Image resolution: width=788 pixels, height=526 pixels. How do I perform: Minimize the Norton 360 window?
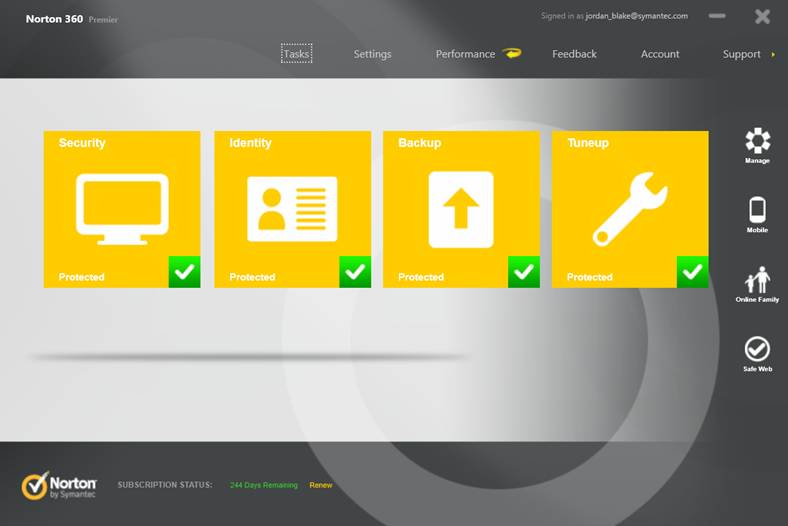pos(717,16)
